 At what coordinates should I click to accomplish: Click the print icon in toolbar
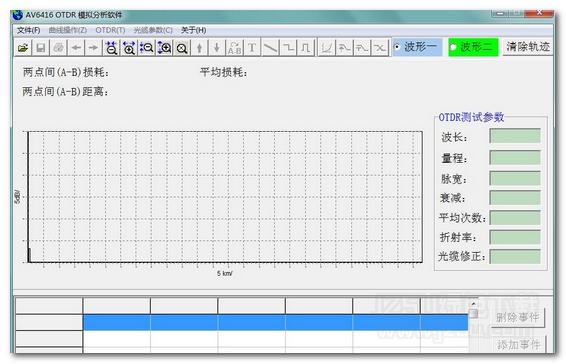pyautogui.click(x=58, y=48)
